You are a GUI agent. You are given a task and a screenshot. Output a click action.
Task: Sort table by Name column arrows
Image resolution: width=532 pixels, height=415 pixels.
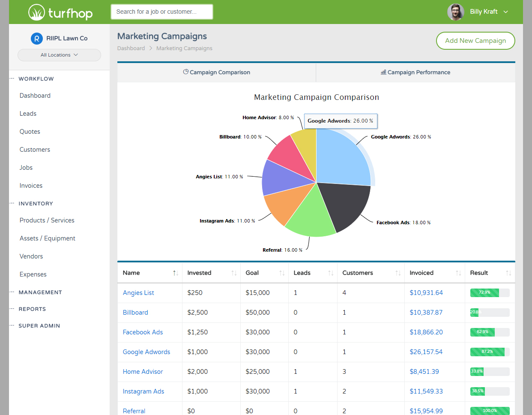point(175,273)
